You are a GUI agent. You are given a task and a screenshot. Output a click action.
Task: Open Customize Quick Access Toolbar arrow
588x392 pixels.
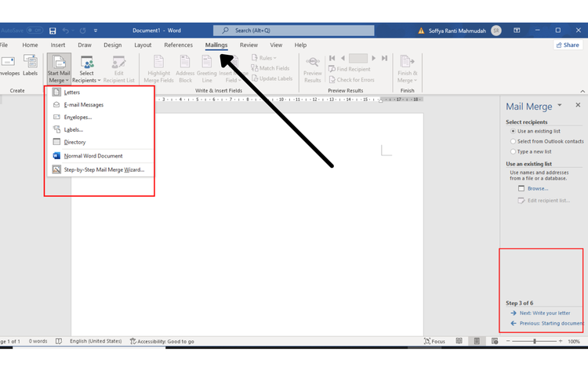tap(96, 31)
